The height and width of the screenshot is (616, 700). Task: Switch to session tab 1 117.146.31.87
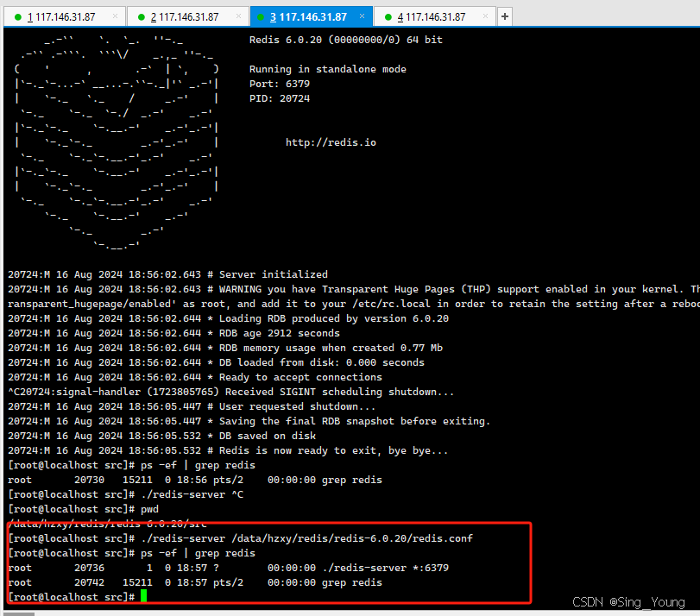[64, 16]
